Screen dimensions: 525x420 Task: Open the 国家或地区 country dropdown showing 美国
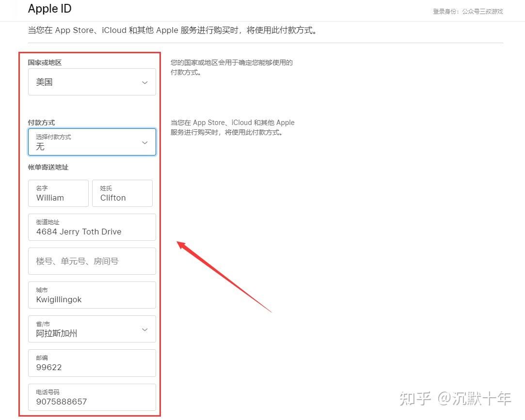click(92, 82)
